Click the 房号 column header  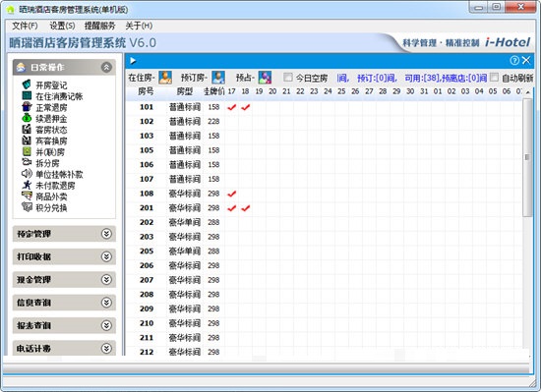[146, 91]
